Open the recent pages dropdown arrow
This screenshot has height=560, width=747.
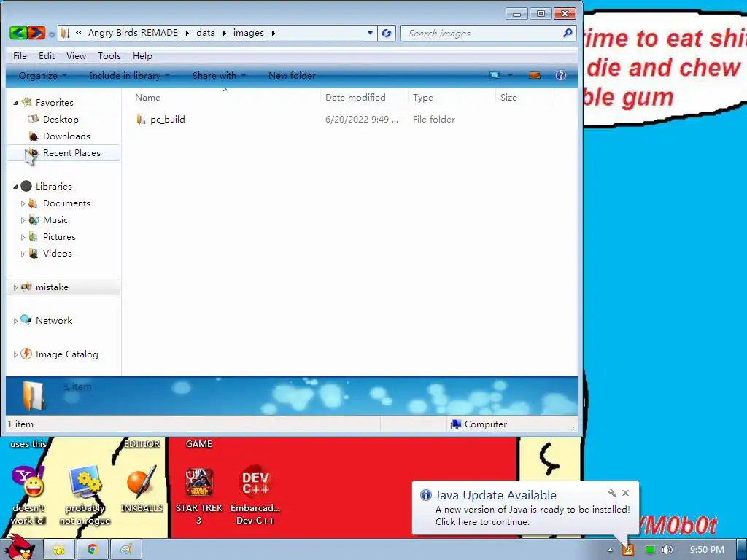click(52, 34)
